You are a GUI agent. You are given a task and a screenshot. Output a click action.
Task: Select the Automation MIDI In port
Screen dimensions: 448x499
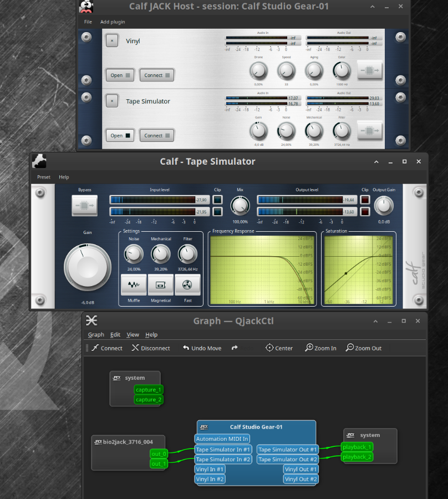(x=222, y=439)
